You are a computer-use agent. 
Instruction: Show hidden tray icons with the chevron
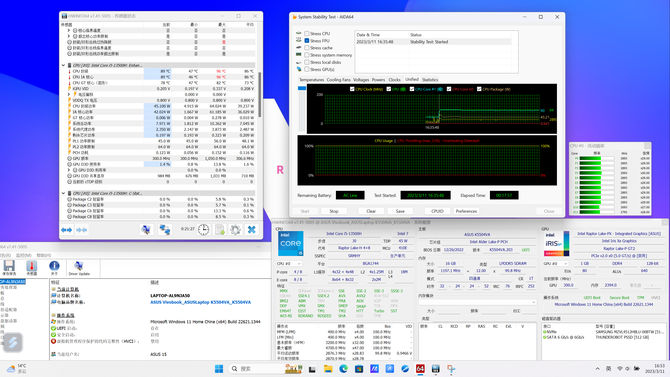[x=597, y=368]
